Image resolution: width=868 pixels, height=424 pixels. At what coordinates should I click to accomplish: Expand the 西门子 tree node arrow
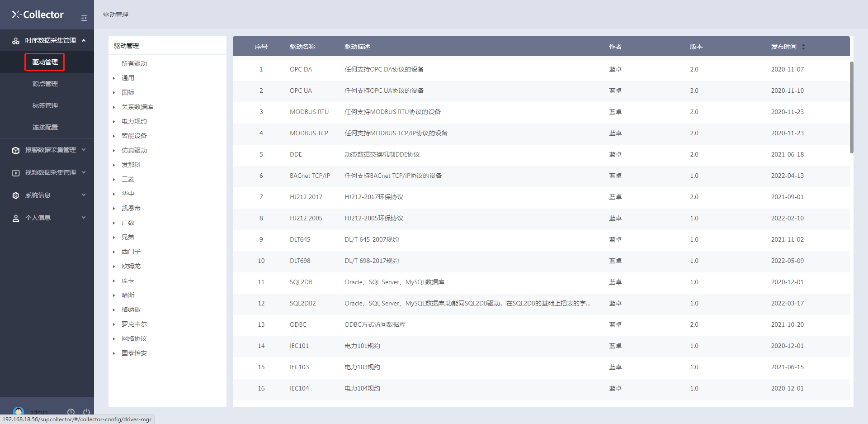[114, 252]
